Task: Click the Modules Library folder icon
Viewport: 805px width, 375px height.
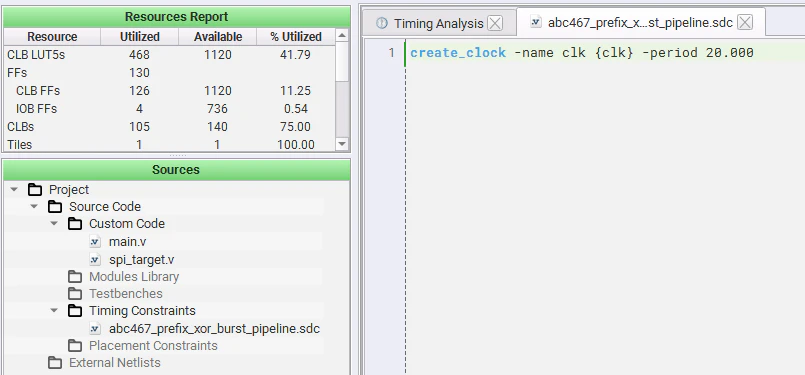Action: tap(75, 277)
